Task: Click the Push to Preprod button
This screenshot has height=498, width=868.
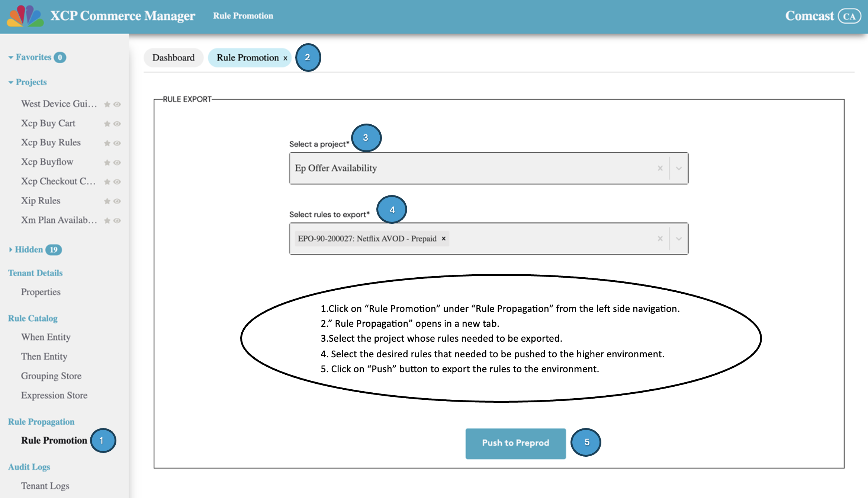Action: 515,443
